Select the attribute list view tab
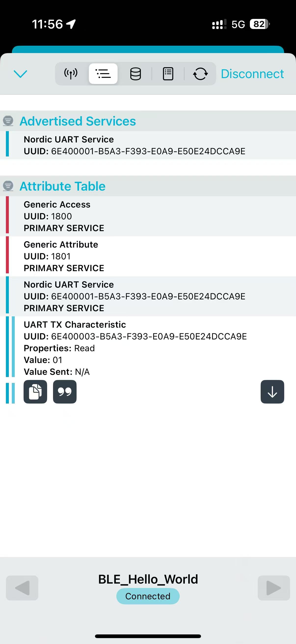Image resolution: width=296 pixels, height=644 pixels. click(103, 74)
